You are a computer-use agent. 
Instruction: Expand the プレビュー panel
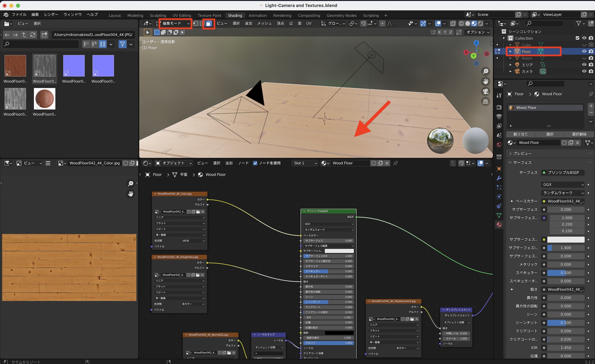click(x=522, y=153)
